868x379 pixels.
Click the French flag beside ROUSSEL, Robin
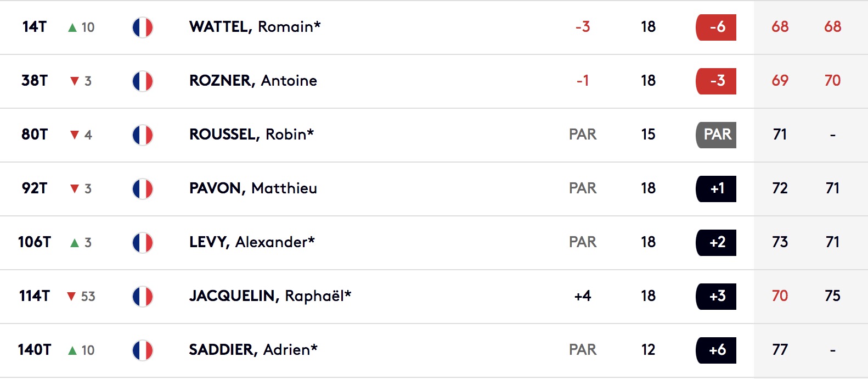click(142, 135)
